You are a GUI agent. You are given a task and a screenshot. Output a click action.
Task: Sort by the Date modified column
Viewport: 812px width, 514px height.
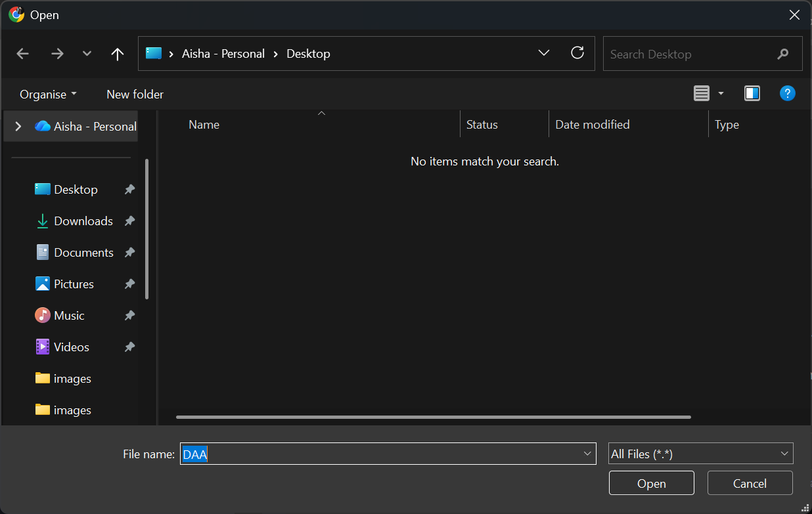(592, 125)
